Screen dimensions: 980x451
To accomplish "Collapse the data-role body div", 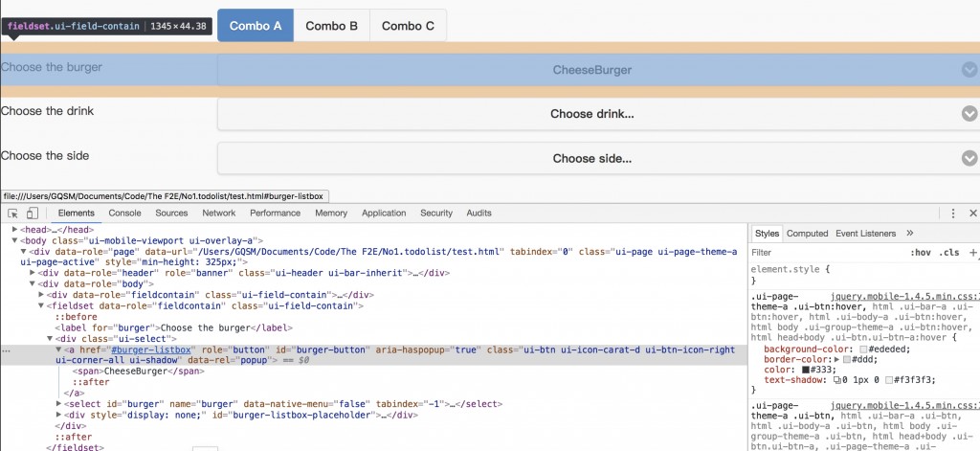I will 33,284.
